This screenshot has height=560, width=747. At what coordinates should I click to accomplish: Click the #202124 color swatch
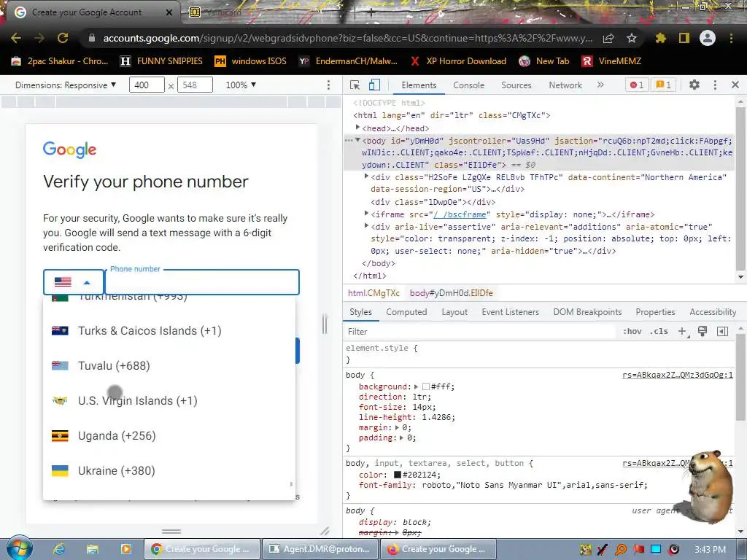pos(398,475)
